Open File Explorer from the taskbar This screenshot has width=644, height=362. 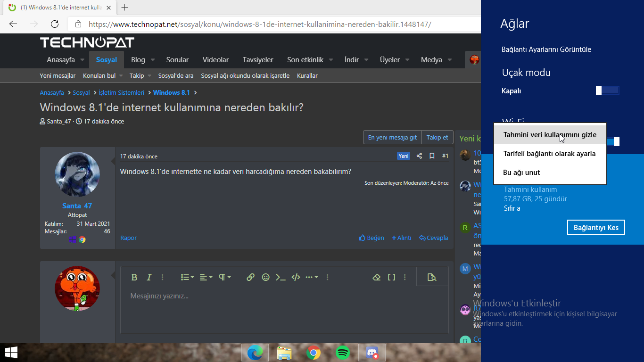tap(284, 353)
